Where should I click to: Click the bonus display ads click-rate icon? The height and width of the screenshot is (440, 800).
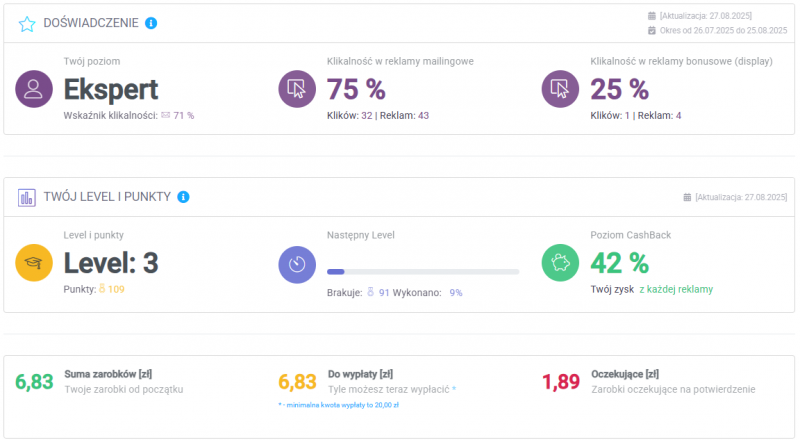point(560,89)
